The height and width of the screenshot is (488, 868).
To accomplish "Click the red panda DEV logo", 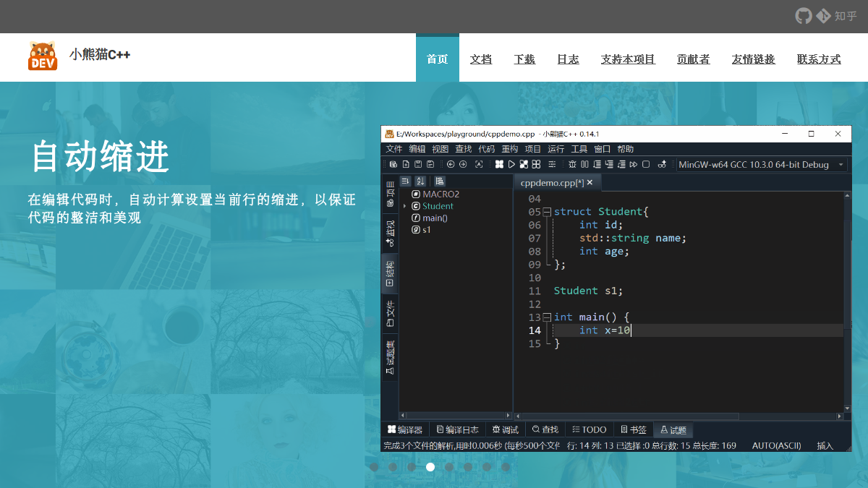I will click(43, 56).
